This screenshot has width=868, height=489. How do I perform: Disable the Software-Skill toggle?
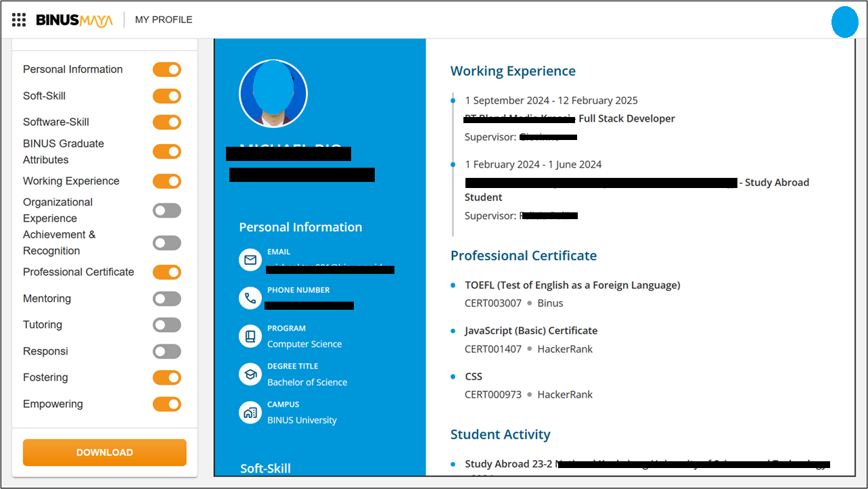(167, 122)
